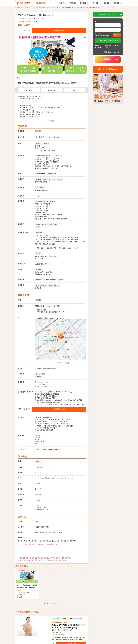Click 初めてご利用の方へ button
Viewport: 138px width, 644px height.
point(108,69)
